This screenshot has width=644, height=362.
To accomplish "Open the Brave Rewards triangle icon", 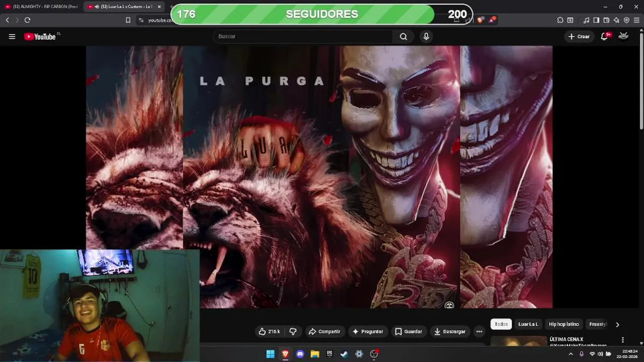I will coord(492,20).
